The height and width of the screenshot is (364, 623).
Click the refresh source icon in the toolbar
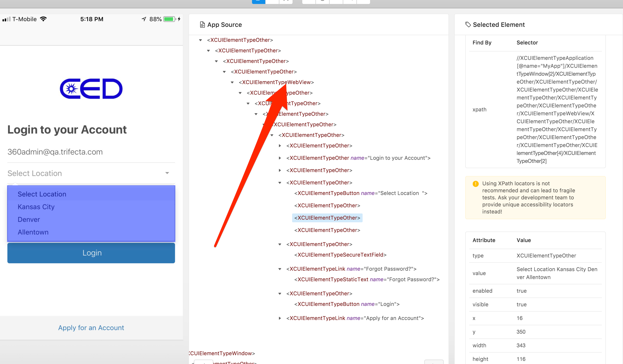[x=322, y=1]
